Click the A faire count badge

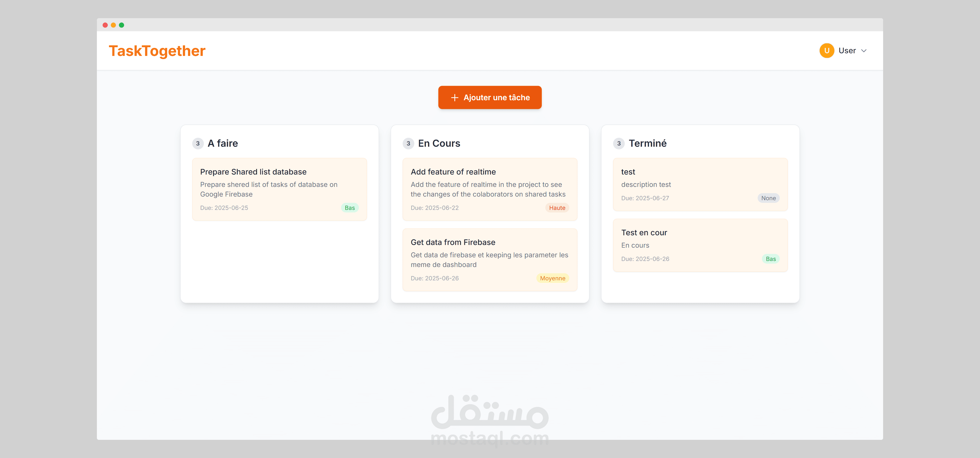click(x=198, y=144)
